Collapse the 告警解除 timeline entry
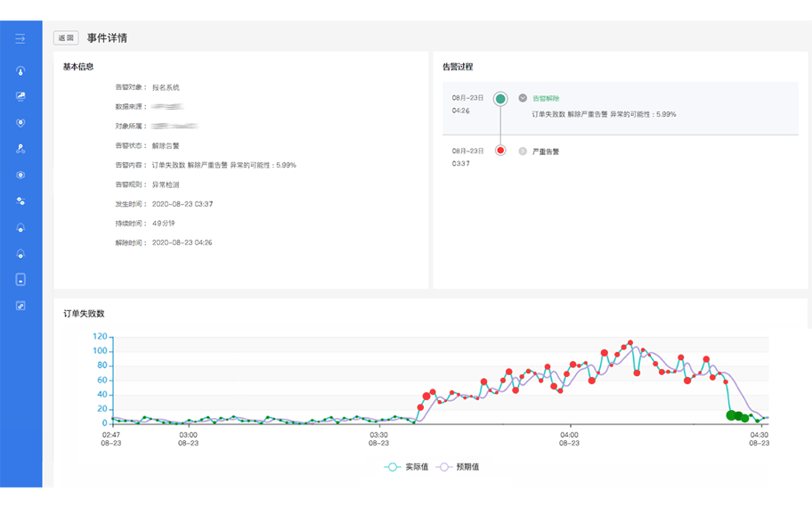 (523, 98)
